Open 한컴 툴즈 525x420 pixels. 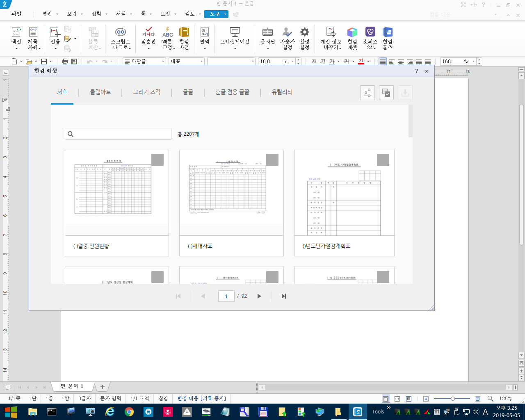pos(388,38)
